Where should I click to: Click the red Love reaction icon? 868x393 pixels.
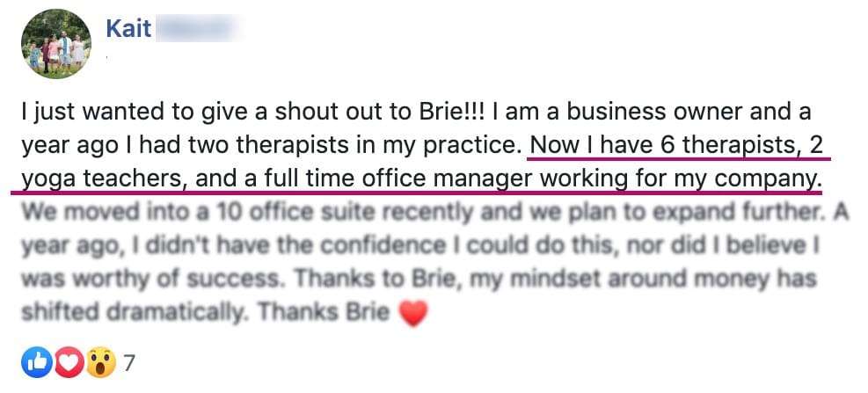68,362
